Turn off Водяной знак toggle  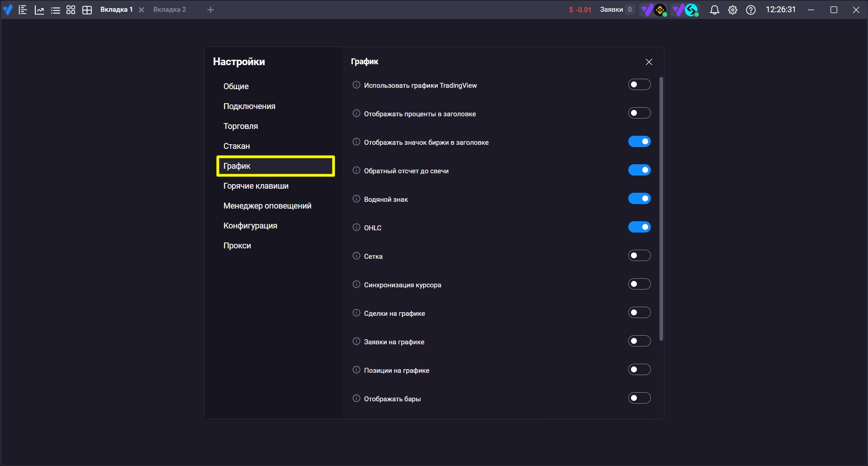point(639,199)
